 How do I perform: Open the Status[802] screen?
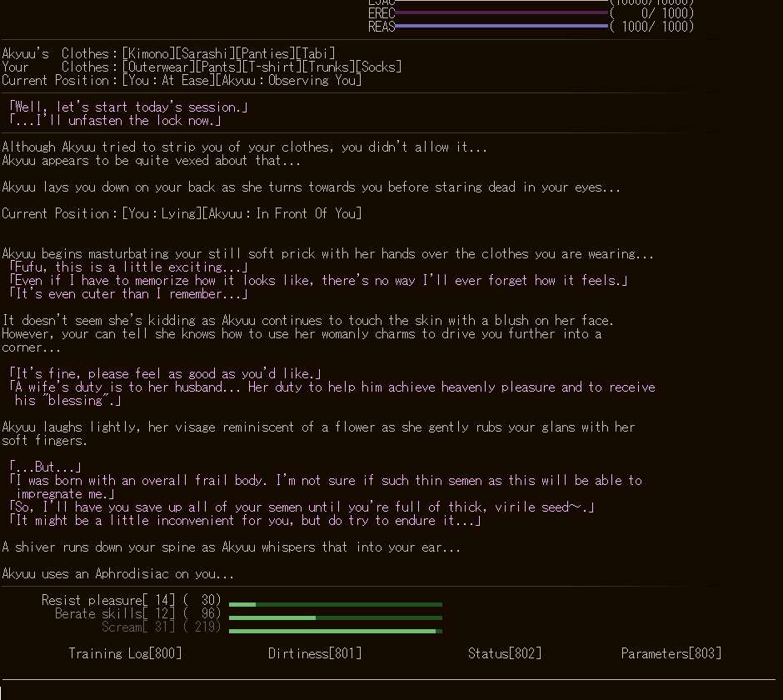pyautogui.click(x=504, y=653)
